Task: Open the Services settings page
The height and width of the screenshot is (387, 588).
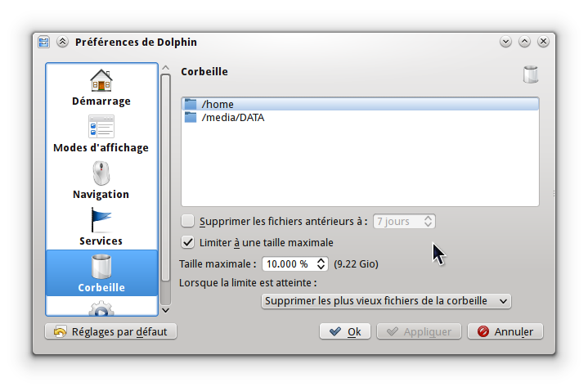Action: [101, 227]
